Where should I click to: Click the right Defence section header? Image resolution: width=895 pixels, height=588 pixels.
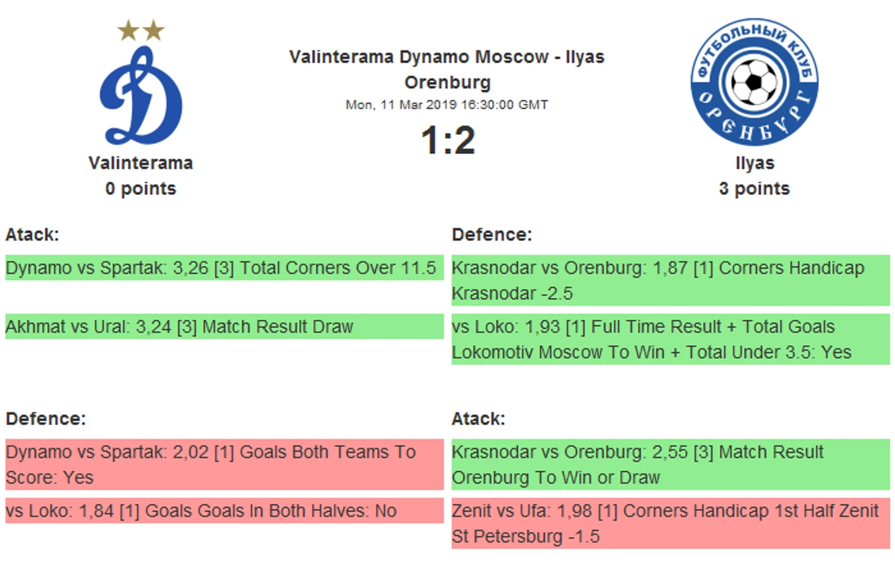(492, 235)
